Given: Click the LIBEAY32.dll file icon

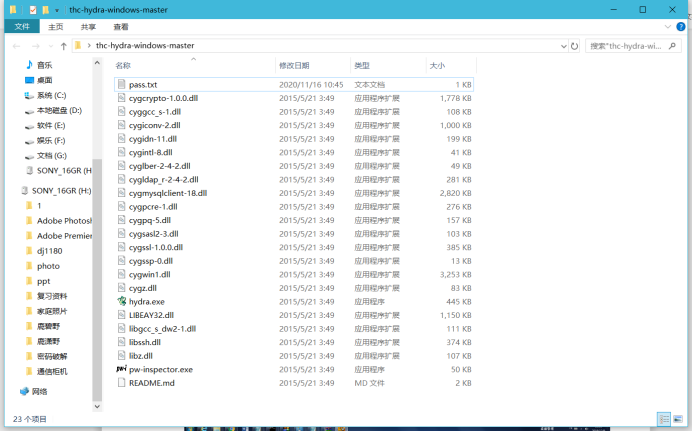Looking at the screenshot, I should [x=121, y=315].
